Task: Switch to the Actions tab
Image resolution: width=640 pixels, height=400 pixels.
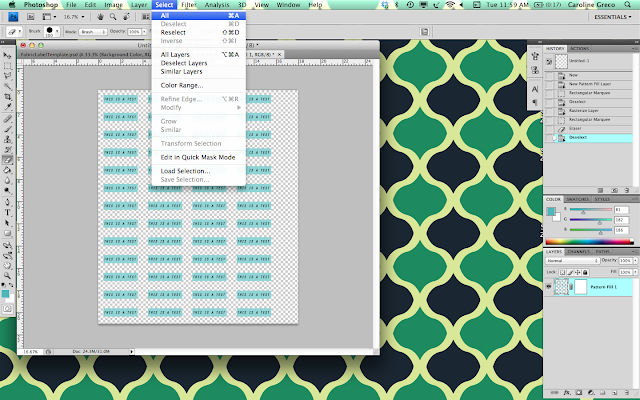Action: (x=580, y=49)
